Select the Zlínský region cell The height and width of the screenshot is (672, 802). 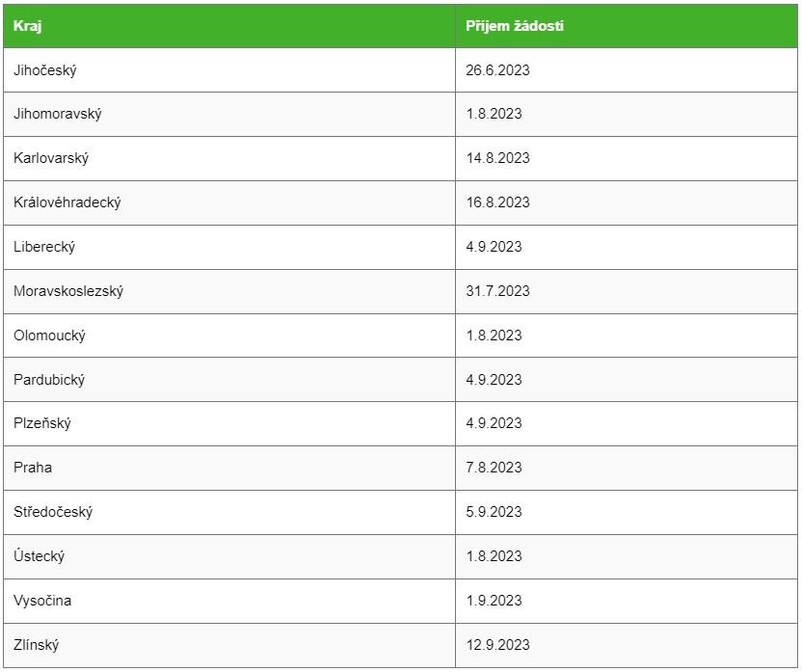pyautogui.click(x=229, y=645)
